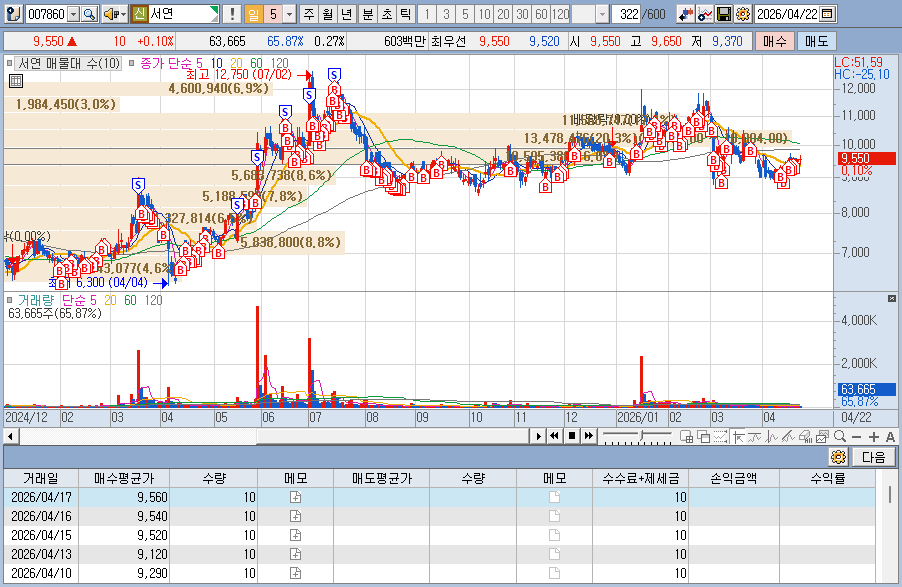Play chart replay forward
Image resolution: width=902 pixels, height=587 pixels.
tap(538, 436)
